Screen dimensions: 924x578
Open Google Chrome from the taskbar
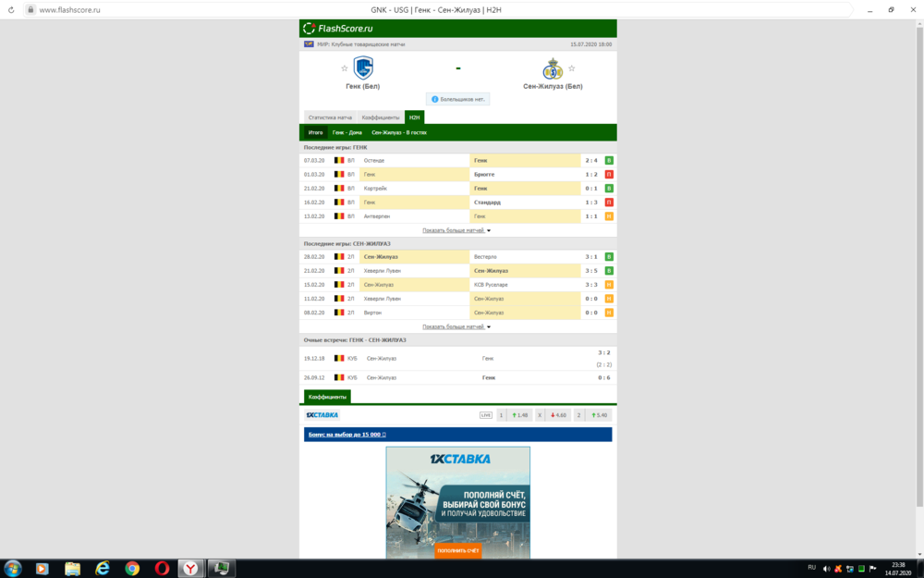[132, 569]
